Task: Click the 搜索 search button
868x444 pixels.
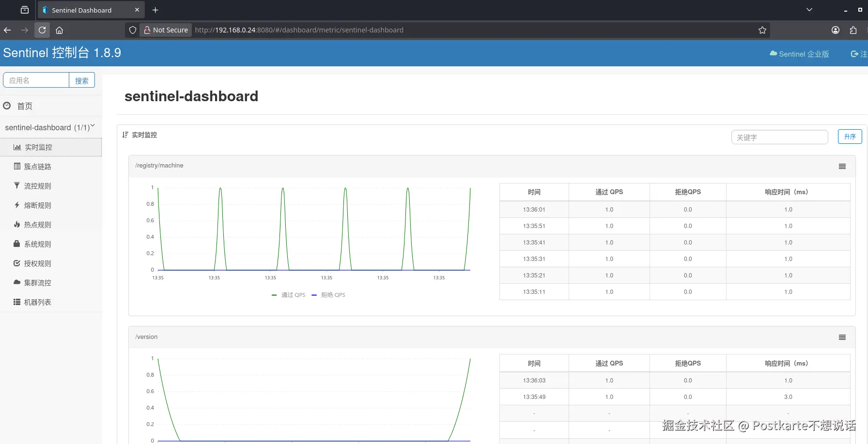Action: tap(82, 80)
